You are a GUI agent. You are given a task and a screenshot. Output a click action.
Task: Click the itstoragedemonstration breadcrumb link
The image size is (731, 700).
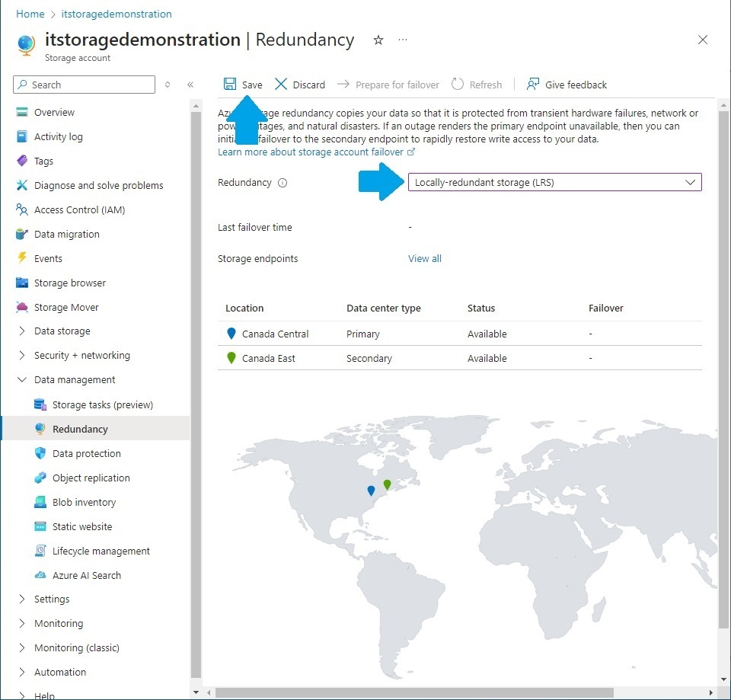pyautogui.click(x=117, y=14)
